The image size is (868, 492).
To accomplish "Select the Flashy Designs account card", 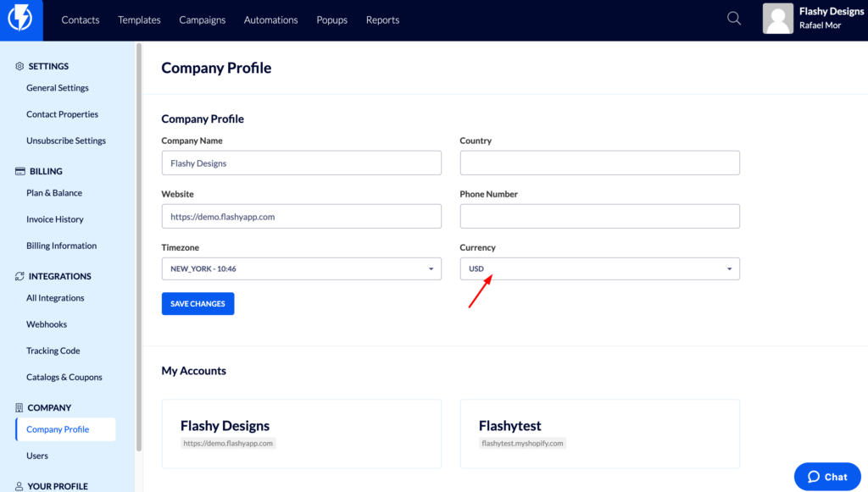I will [x=301, y=434].
